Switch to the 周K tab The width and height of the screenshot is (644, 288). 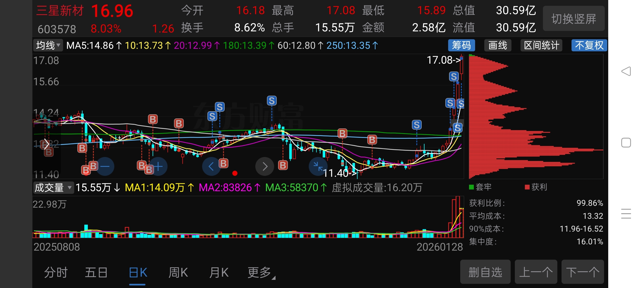click(x=178, y=272)
